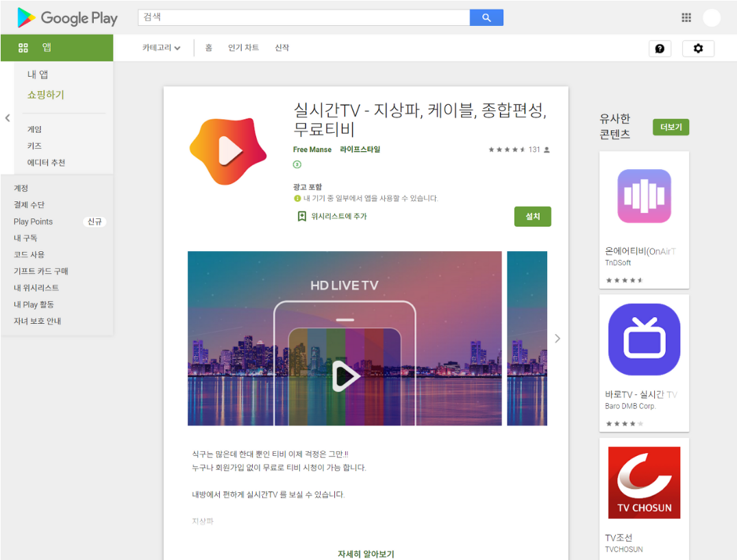Open Play Points link
Viewport: 737px width, 560px height.
[33, 222]
